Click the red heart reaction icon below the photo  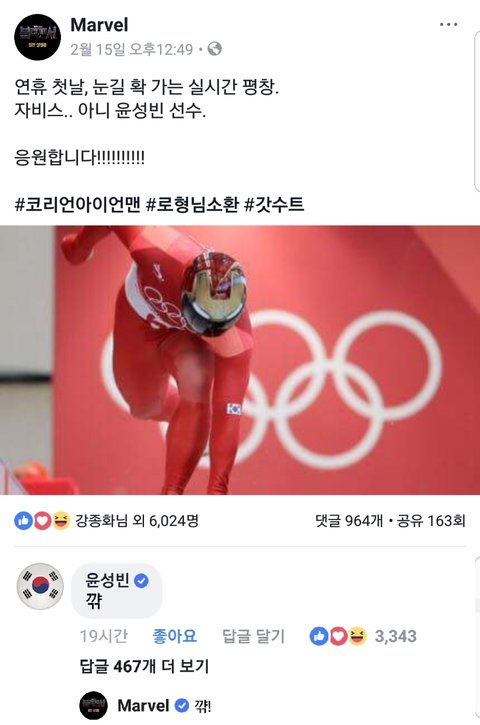pyautogui.click(x=42, y=521)
